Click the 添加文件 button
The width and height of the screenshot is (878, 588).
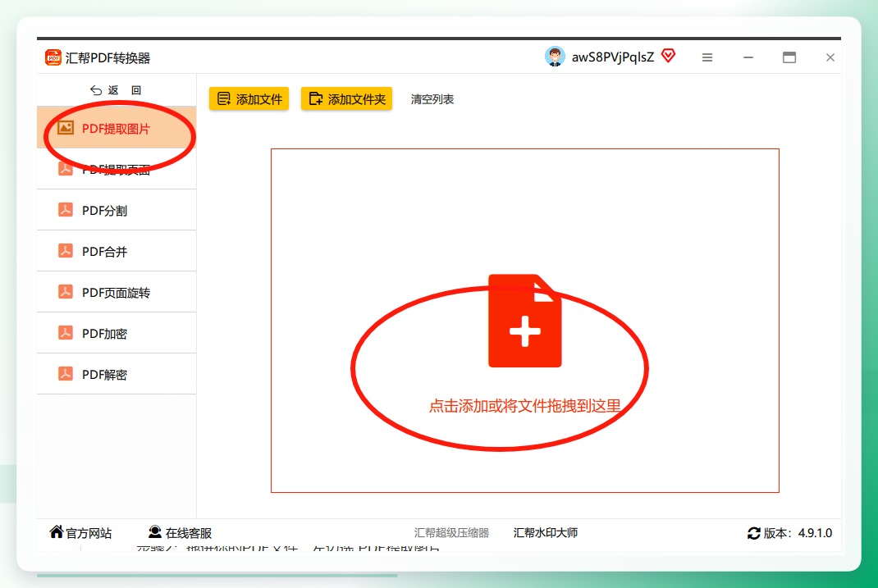pyautogui.click(x=249, y=99)
